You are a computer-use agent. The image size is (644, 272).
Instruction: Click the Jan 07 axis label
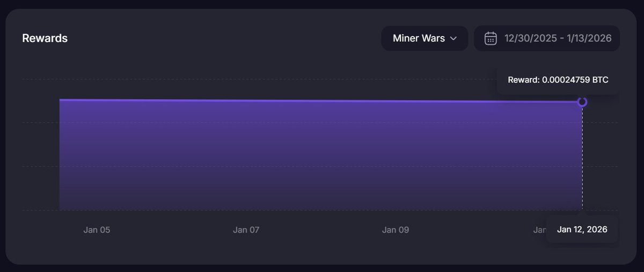click(246, 230)
